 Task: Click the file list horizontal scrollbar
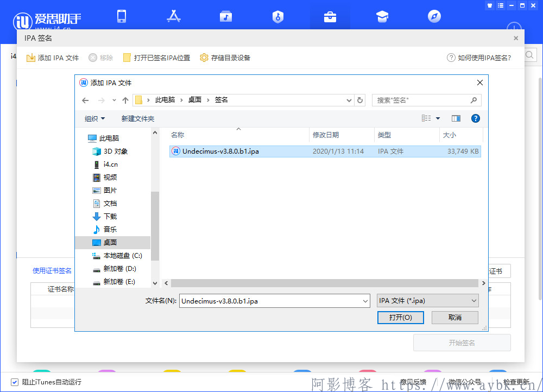(325, 283)
